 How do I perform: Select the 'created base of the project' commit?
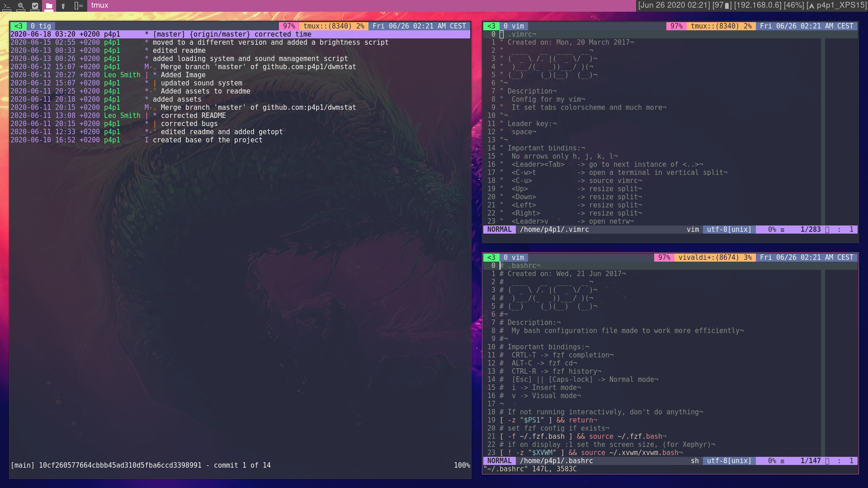207,140
